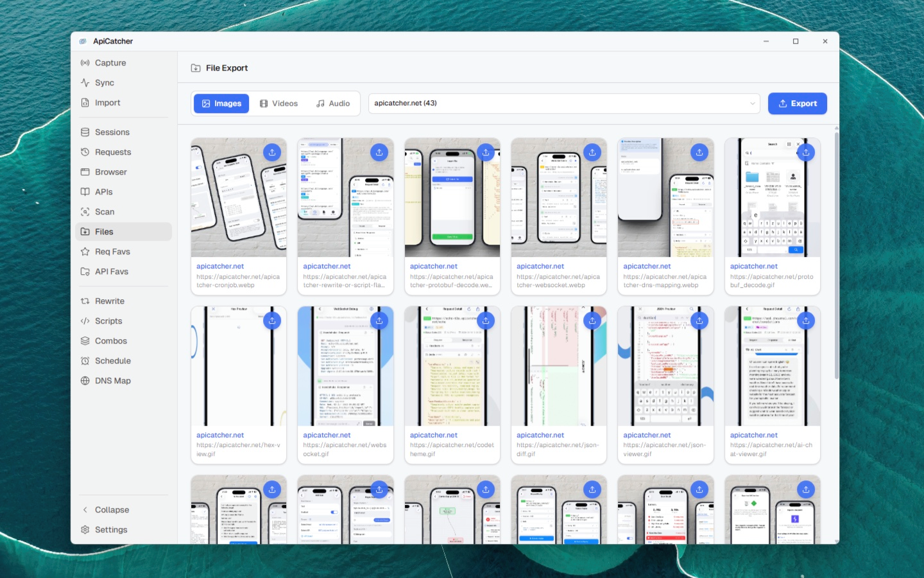Switch to the Audio tab
924x578 pixels.
[x=333, y=103]
